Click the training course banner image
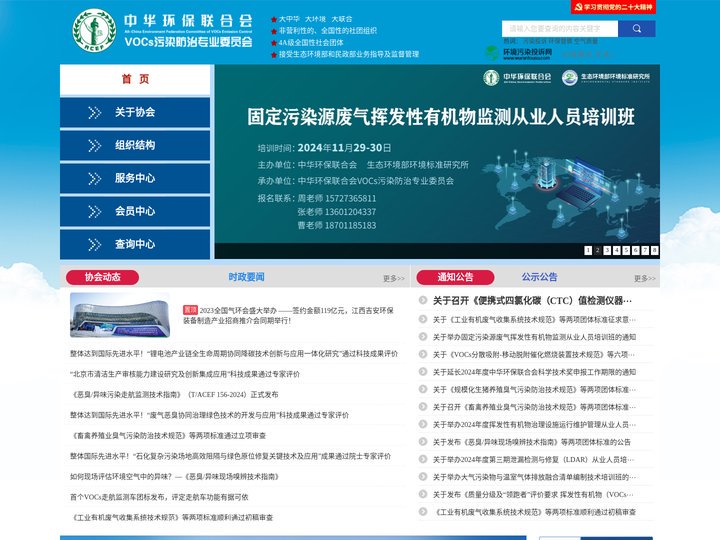This screenshot has height=540, width=720. 437,162
